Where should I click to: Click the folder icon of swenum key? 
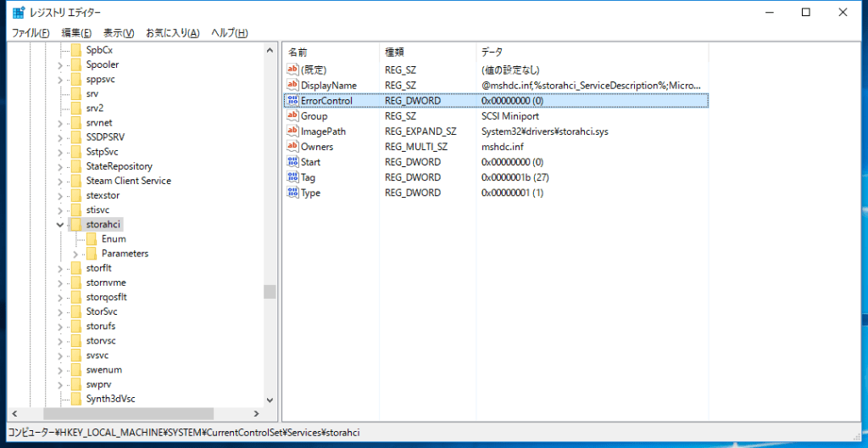click(76, 370)
